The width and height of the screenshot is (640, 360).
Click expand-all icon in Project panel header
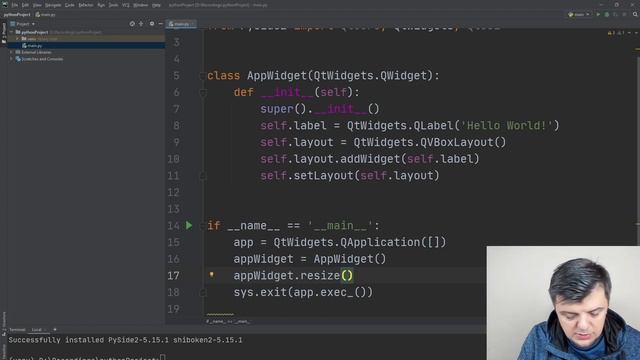pos(141,24)
